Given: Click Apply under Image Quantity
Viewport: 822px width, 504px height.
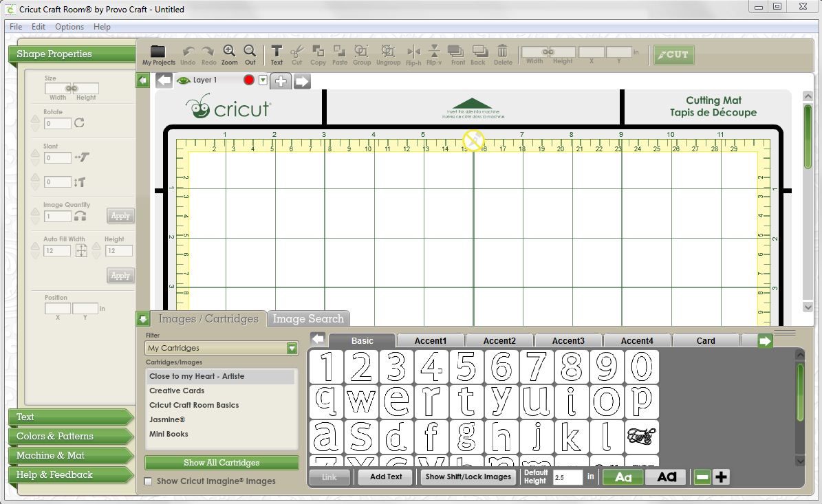Looking at the screenshot, I should tap(120, 216).
